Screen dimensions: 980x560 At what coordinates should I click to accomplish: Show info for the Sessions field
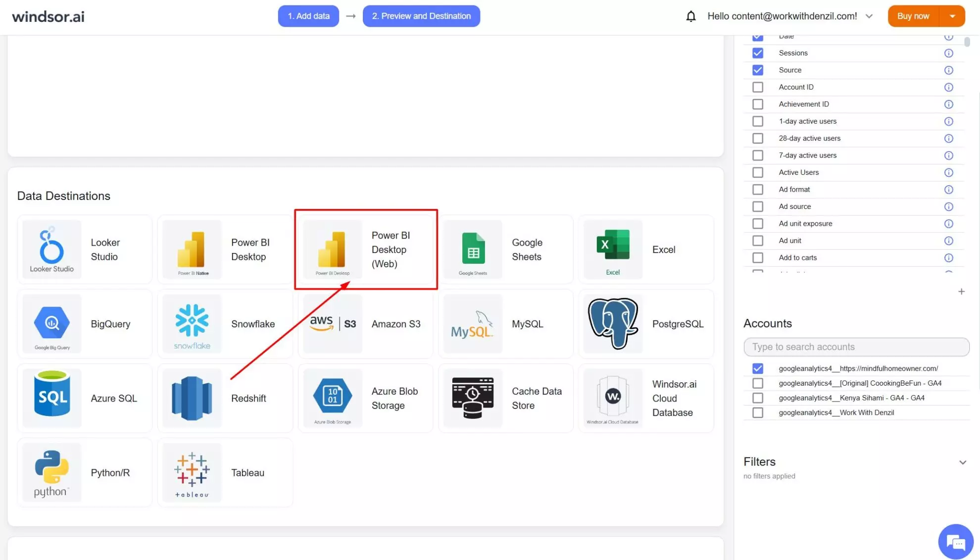click(948, 53)
